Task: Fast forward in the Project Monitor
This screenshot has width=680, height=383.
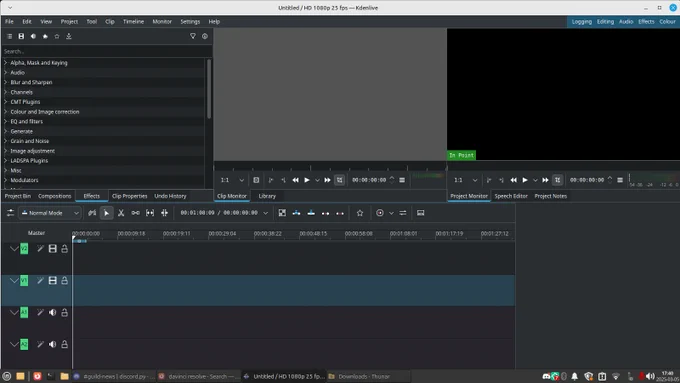Action: click(545, 180)
